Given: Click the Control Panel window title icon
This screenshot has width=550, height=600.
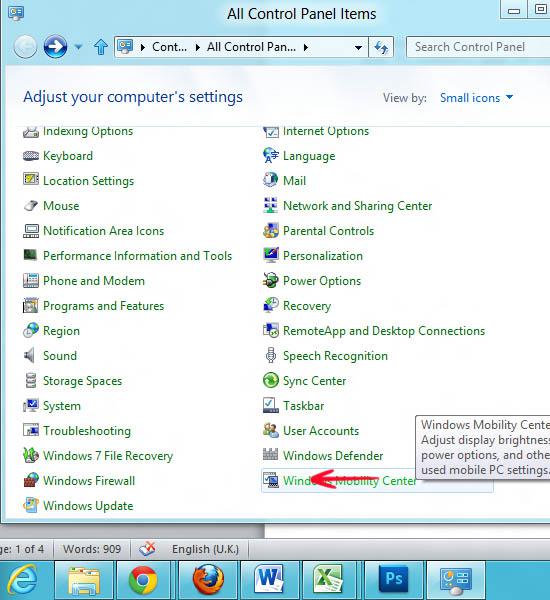Looking at the screenshot, I should (16, 13).
